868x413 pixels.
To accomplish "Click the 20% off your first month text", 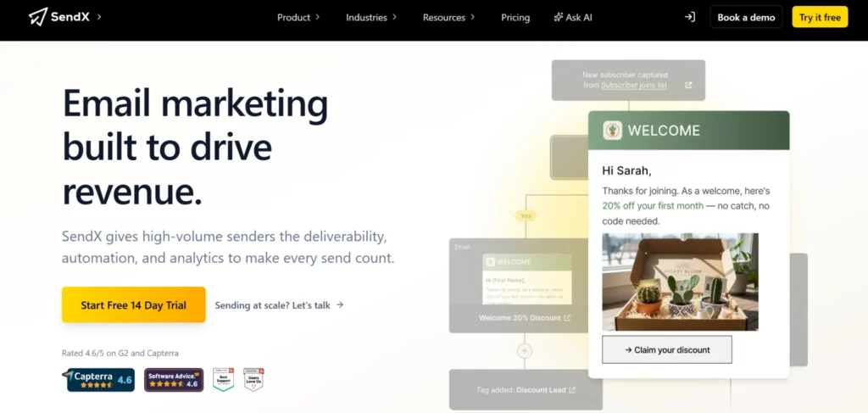I will pyautogui.click(x=653, y=206).
